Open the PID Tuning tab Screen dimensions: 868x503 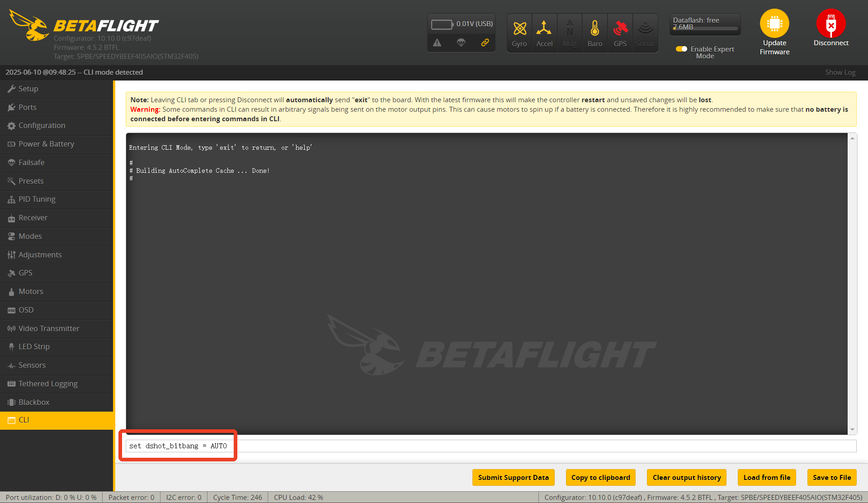click(57, 199)
